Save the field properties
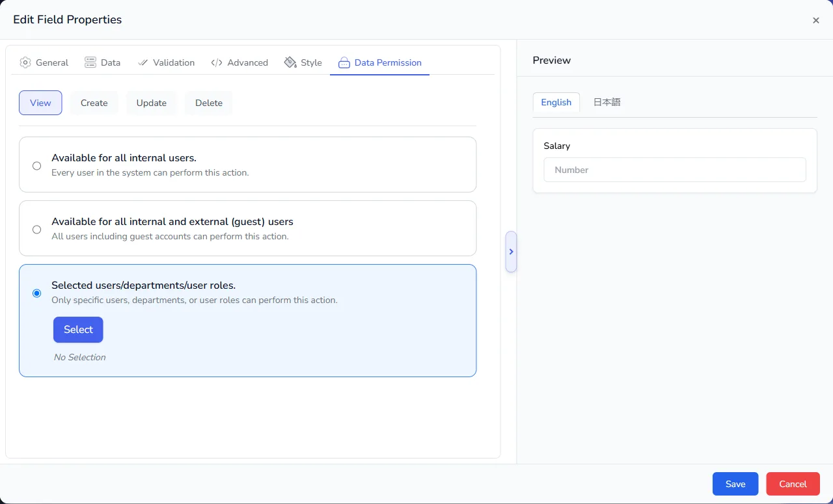This screenshot has height=504, width=833. 735,484
